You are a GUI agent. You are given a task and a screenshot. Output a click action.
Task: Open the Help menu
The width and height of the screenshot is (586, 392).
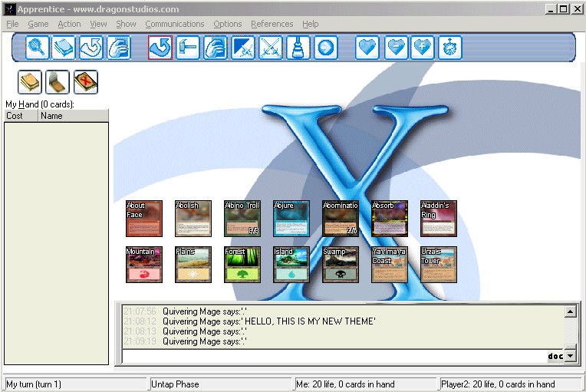[310, 24]
